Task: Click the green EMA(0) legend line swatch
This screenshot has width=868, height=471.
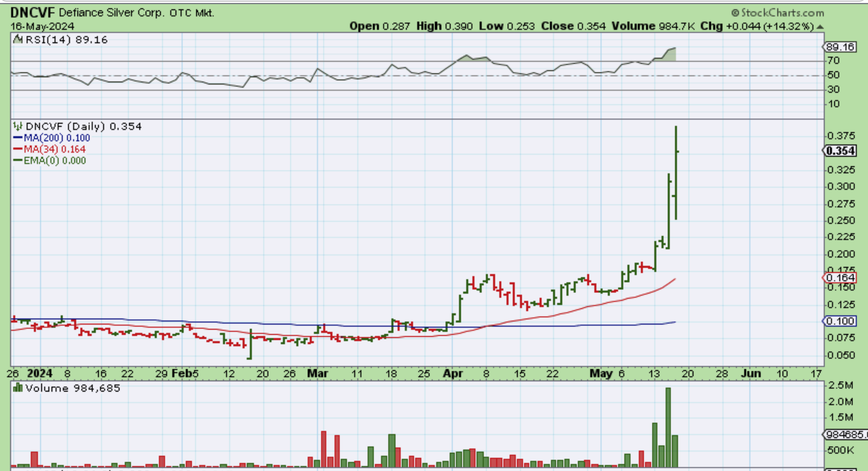Action: point(18,160)
